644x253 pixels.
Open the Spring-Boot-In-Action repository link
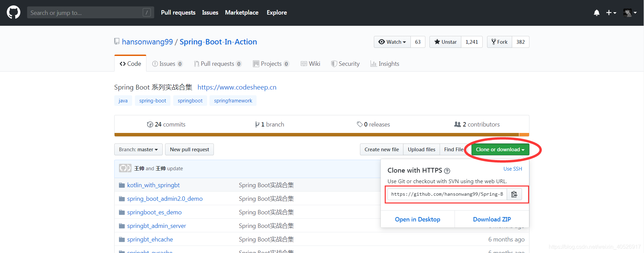[x=218, y=42]
